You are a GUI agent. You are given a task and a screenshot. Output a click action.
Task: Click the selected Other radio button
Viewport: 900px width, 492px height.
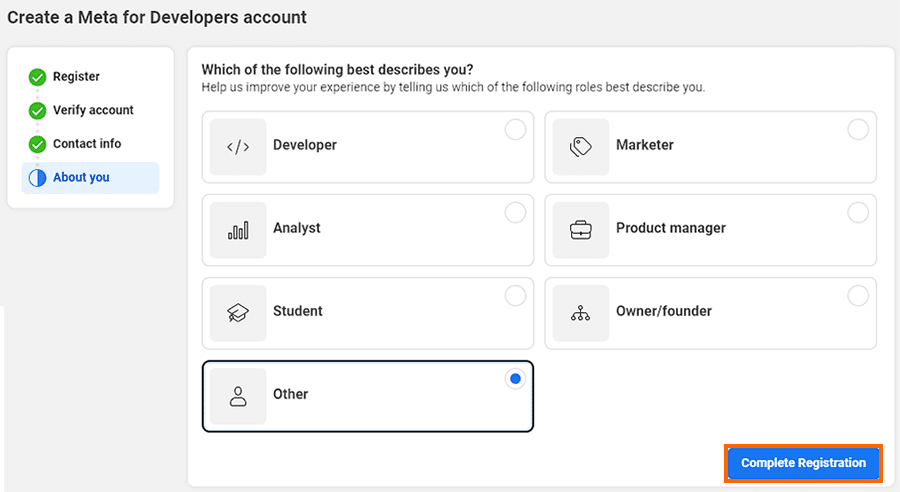point(515,379)
